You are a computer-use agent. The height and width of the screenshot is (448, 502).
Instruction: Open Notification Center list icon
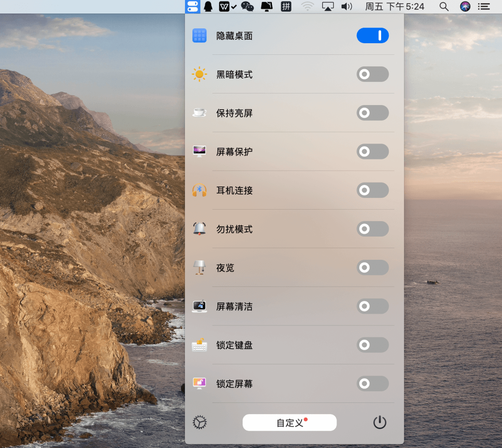point(484,7)
